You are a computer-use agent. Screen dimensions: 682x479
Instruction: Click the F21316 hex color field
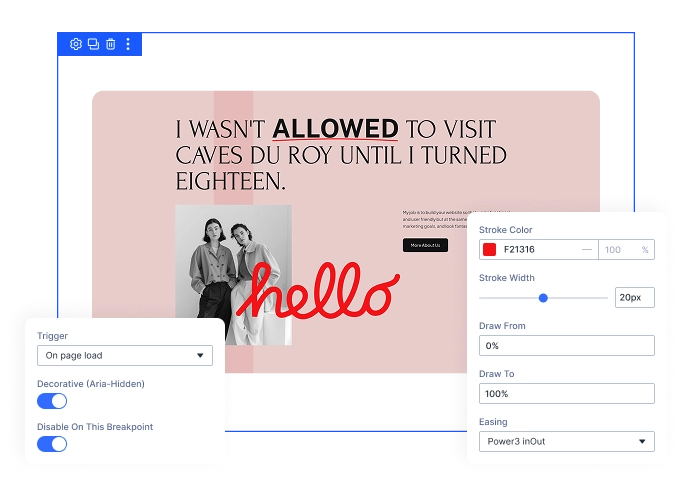[539, 250]
